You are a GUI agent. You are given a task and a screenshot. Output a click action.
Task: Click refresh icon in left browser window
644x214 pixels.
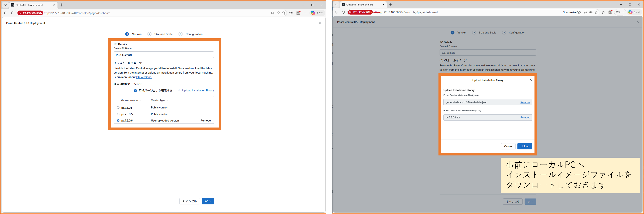point(13,13)
